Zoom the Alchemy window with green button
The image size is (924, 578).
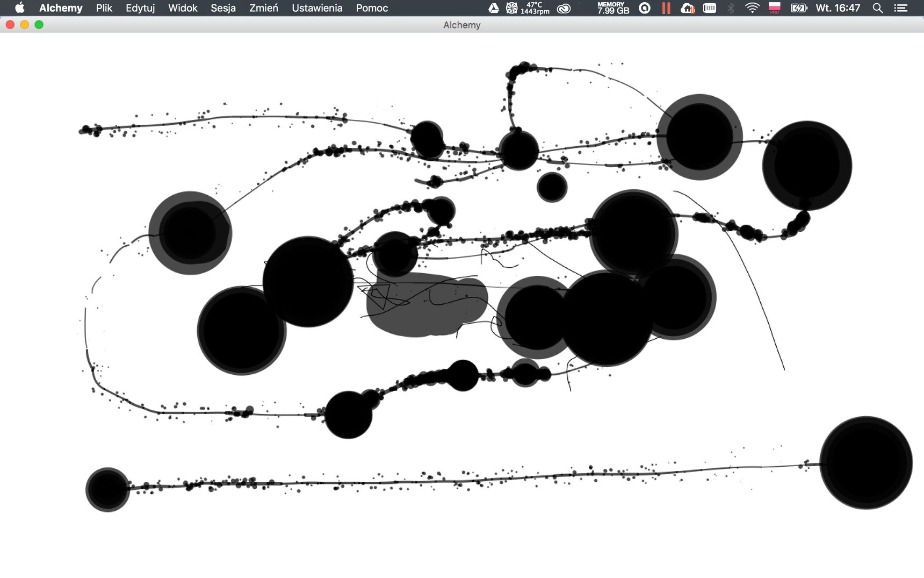point(39,25)
